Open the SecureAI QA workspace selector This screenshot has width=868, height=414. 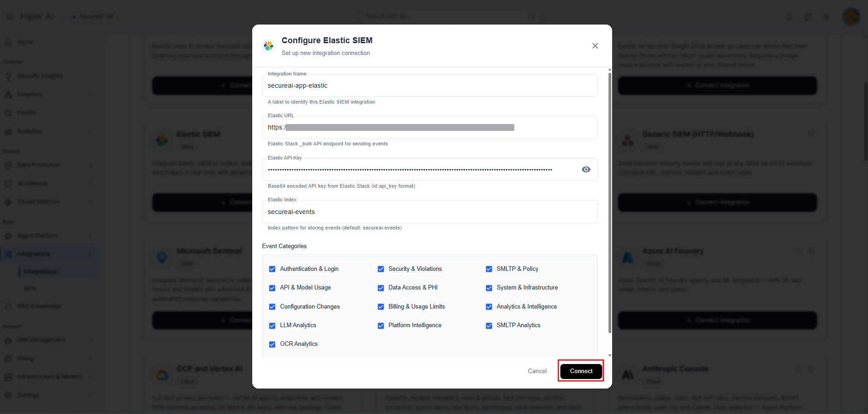click(91, 16)
